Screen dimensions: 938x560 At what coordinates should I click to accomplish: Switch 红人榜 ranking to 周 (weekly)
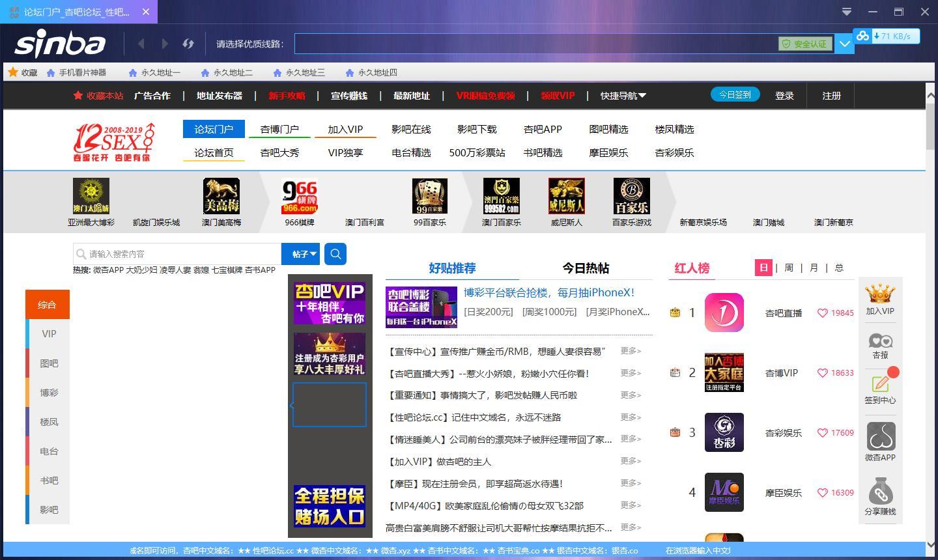click(789, 268)
